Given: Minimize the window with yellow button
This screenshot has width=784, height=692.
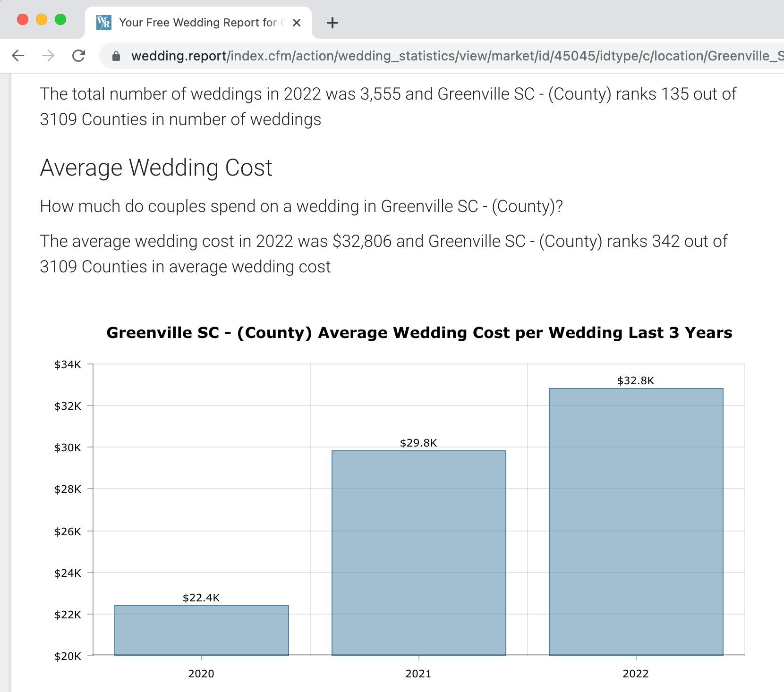Looking at the screenshot, I should pyautogui.click(x=42, y=19).
